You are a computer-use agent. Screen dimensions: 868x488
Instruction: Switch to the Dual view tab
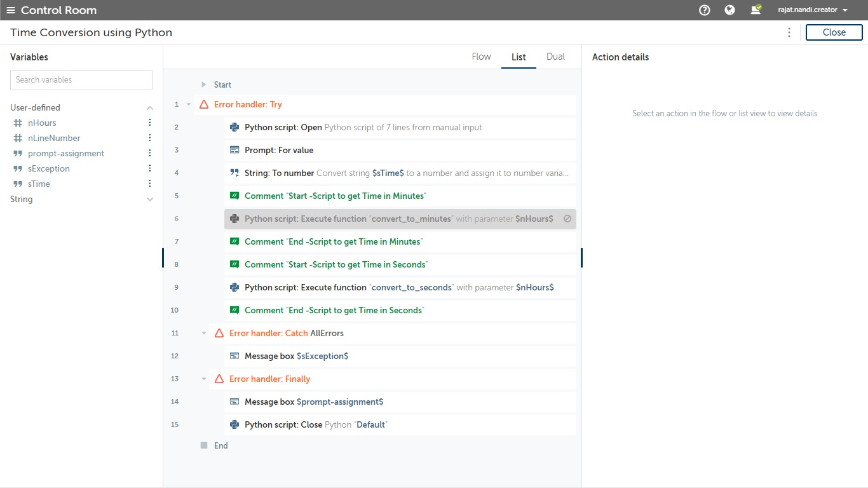pyautogui.click(x=555, y=57)
